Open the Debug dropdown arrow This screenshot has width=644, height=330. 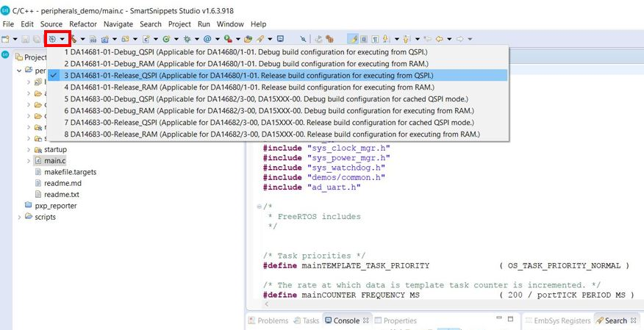197,39
